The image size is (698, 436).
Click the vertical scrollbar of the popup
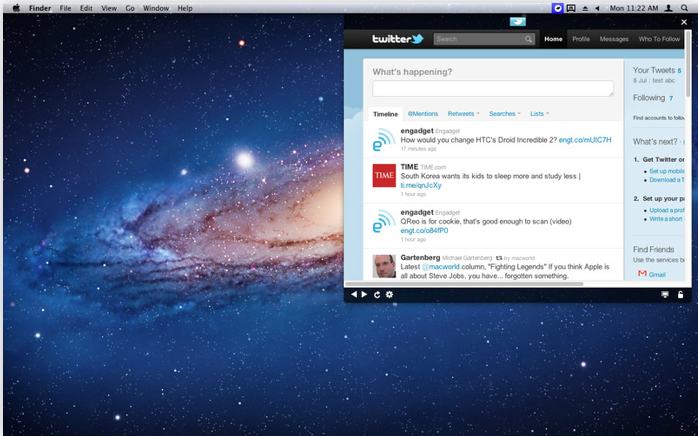pos(688,63)
